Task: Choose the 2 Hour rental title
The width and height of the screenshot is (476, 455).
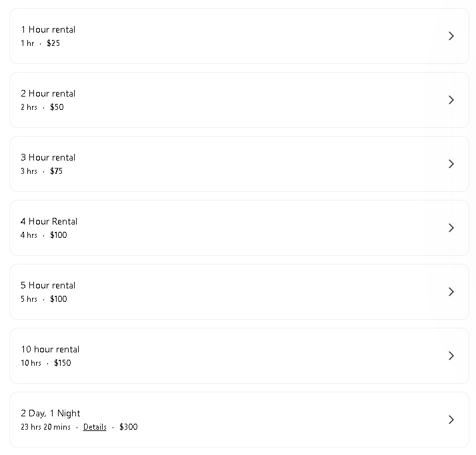Action: pos(48,93)
